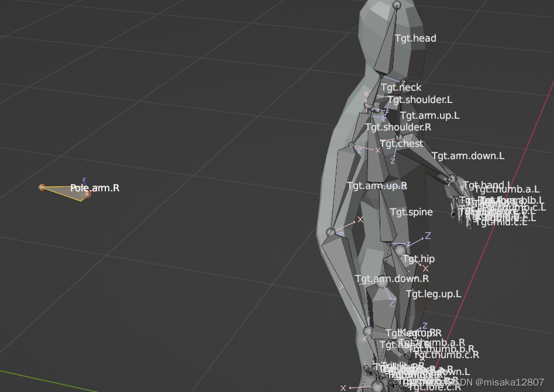
Task: Select the Tgt.arm.down.R label
Action: point(392,279)
